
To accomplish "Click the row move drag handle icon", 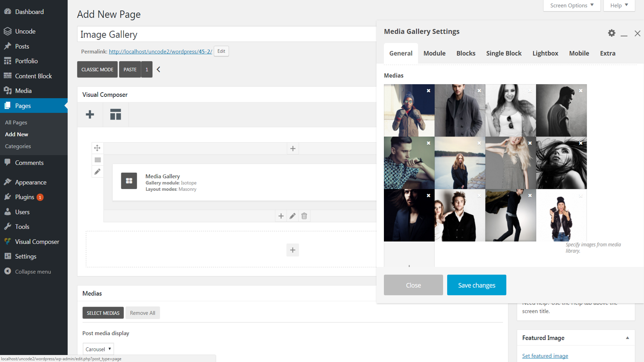I will coord(97,148).
